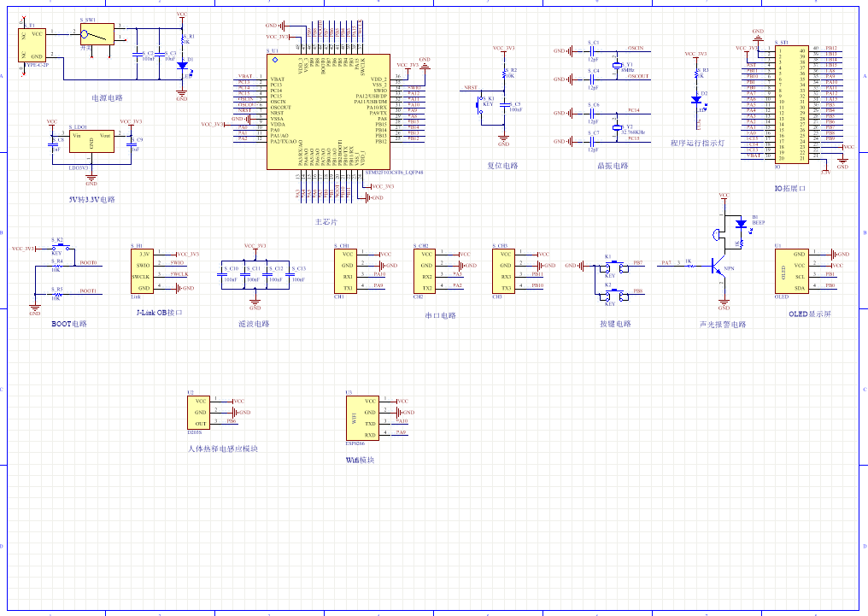Select the '主芯片' title text

[325, 222]
